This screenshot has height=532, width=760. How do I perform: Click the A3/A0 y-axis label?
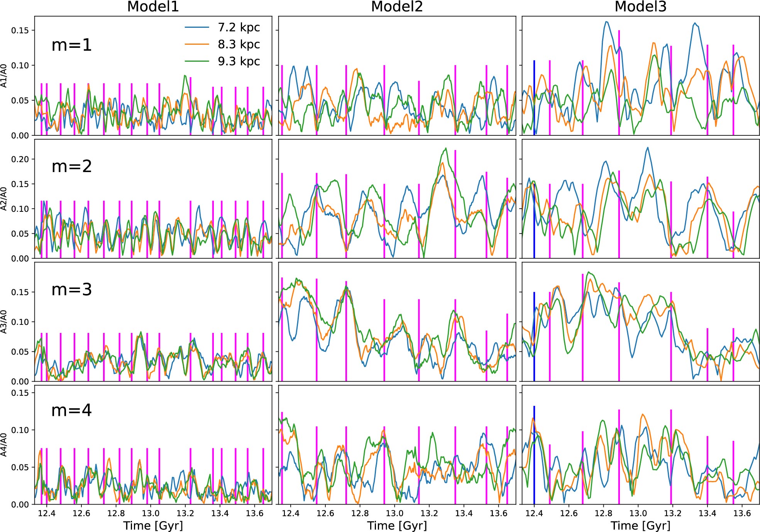click(4, 322)
